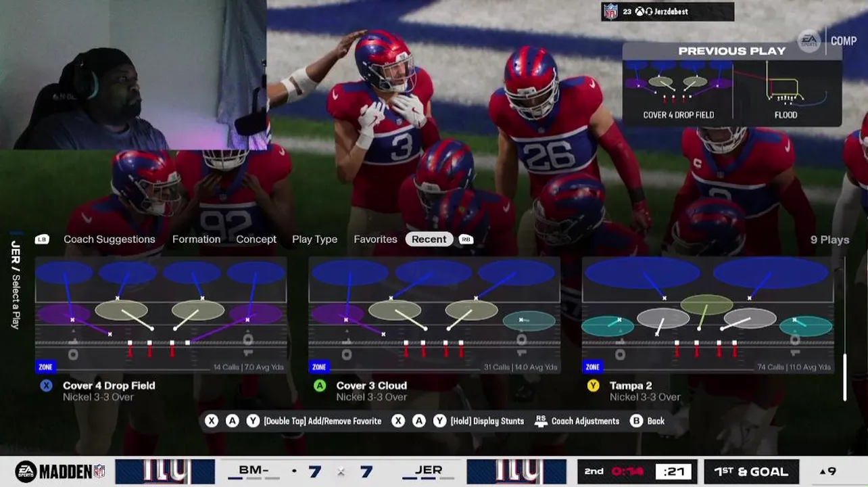Click the :21 play clock
The width and height of the screenshot is (868, 487).
click(x=674, y=471)
